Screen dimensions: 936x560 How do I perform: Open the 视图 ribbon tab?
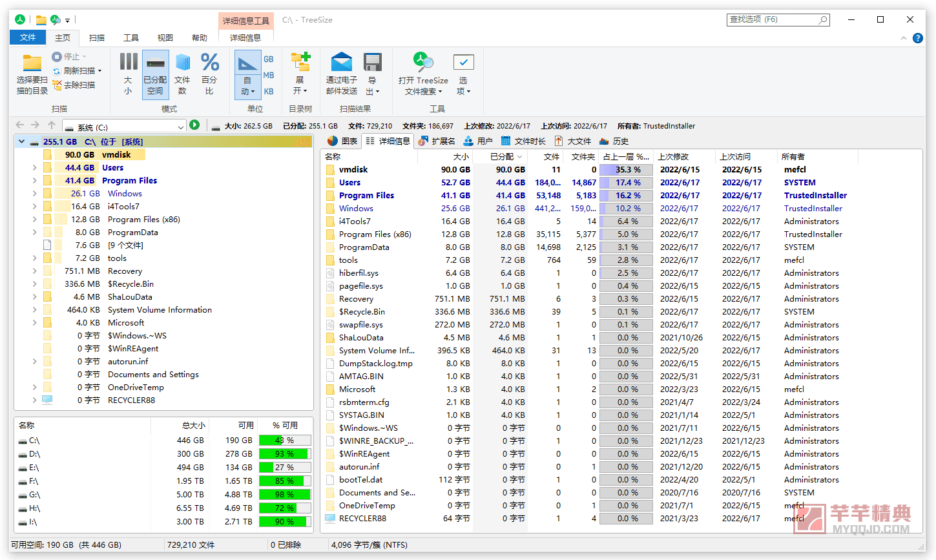[165, 37]
